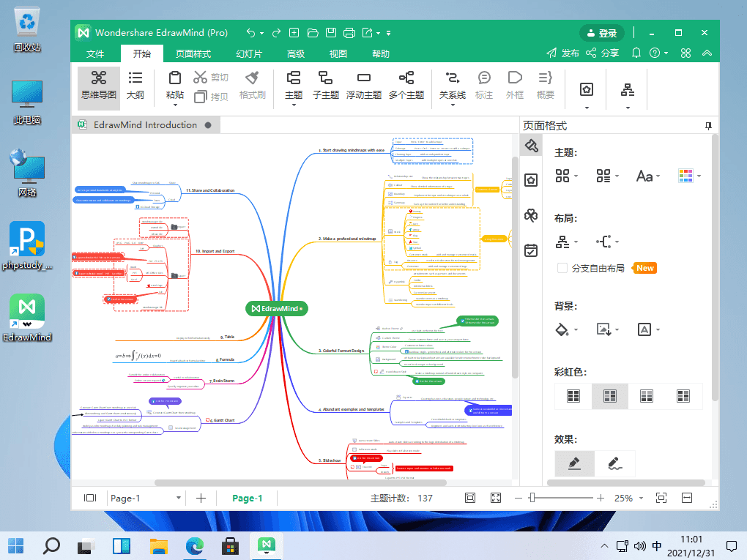Add a 关系线 relationship line
Viewport: 747px width, 560px height.
pyautogui.click(x=452, y=86)
